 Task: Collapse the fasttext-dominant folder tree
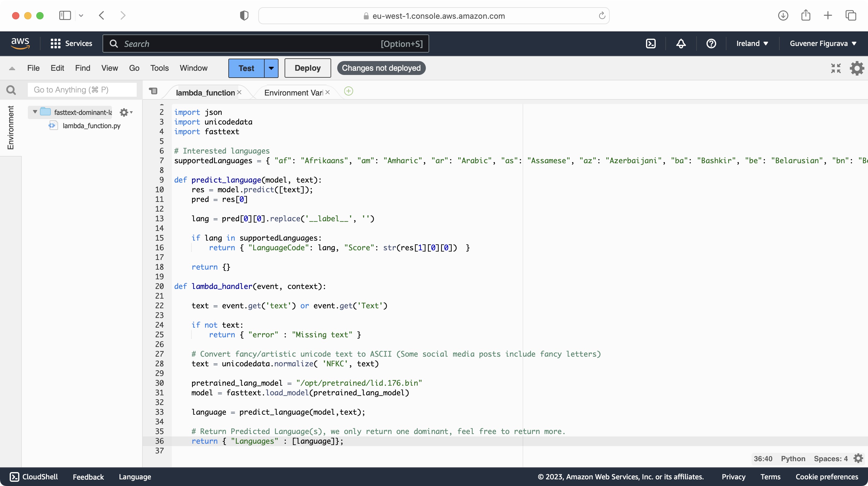[x=35, y=112]
